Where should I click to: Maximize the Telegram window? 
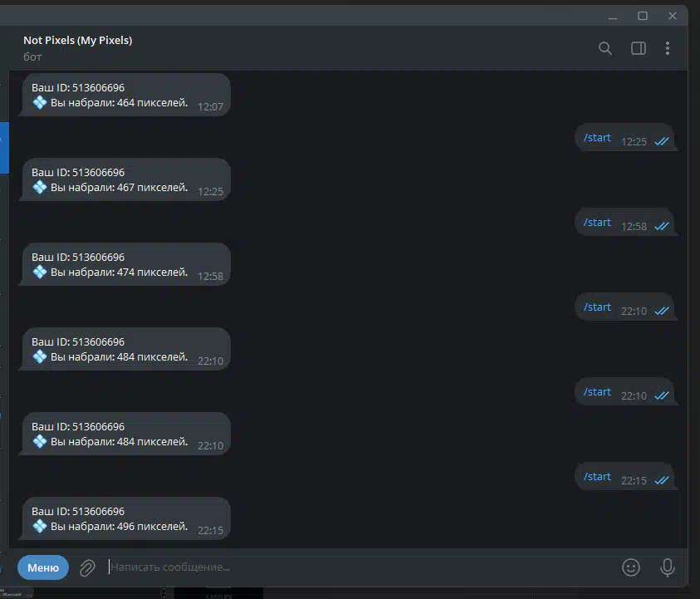[x=643, y=16]
